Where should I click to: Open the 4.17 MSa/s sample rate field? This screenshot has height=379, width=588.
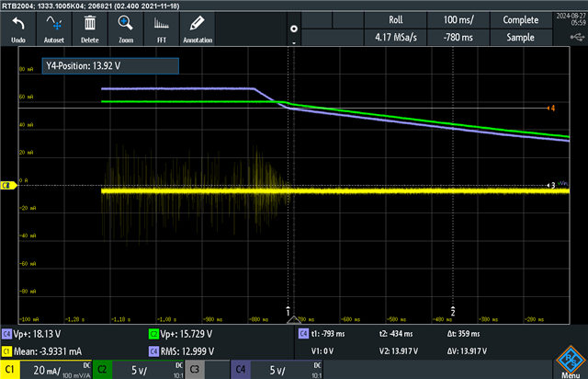click(x=395, y=37)
